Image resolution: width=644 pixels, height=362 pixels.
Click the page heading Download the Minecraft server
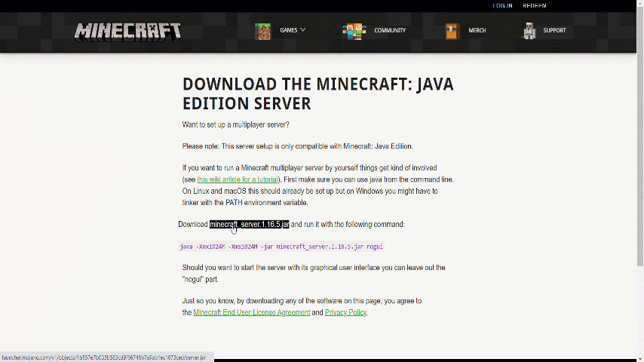pos(318,94)
